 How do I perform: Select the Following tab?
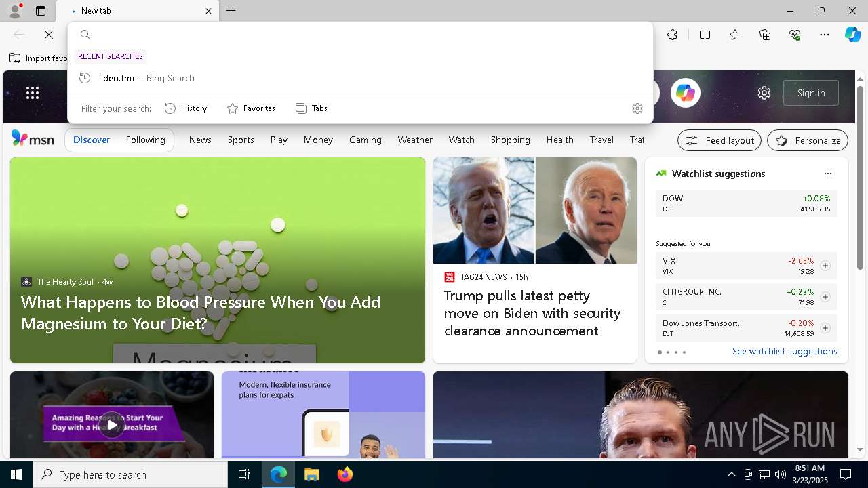click(146, 140)
